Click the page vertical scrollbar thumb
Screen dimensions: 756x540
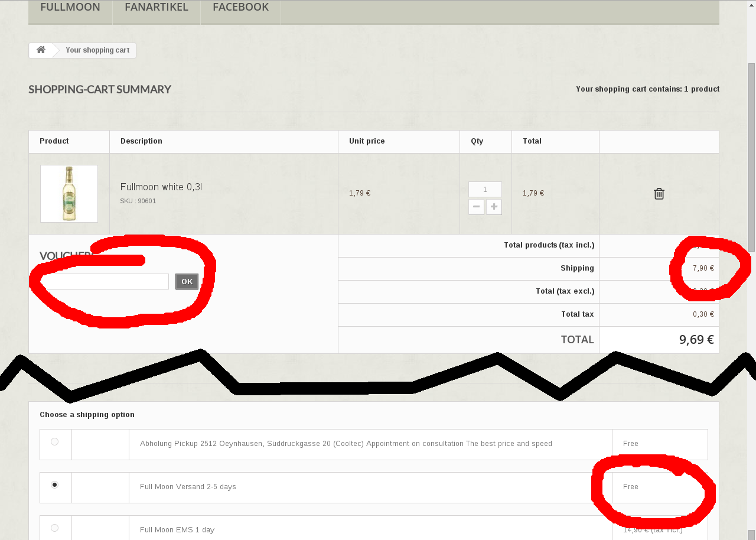(752, 157)
